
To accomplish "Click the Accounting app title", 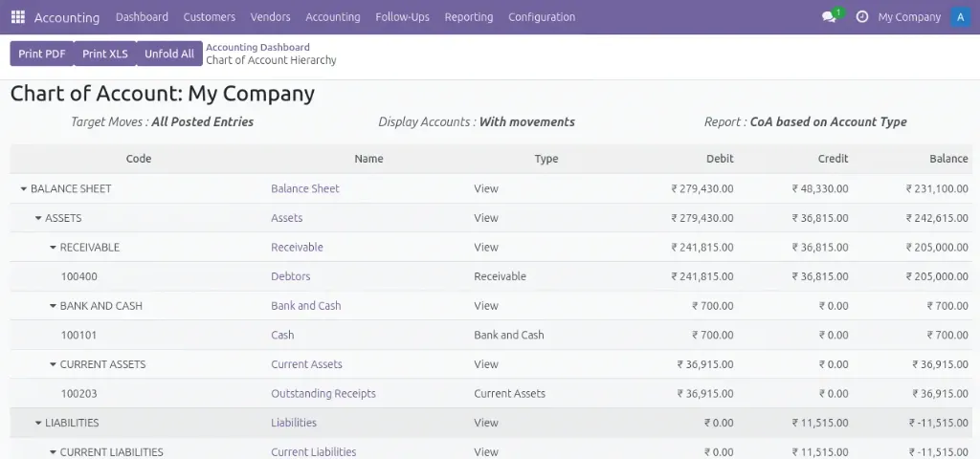I will tap(67, 17).
